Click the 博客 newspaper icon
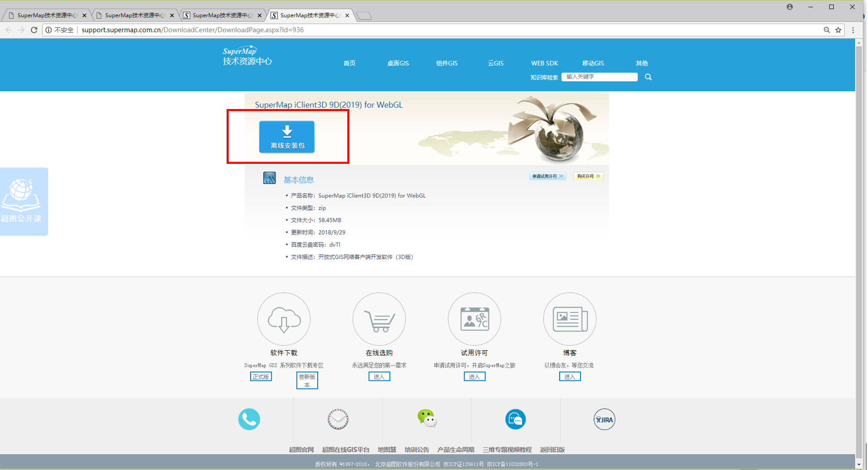The width and height of the screenshot is (868, 470). [x=570, y=319]
